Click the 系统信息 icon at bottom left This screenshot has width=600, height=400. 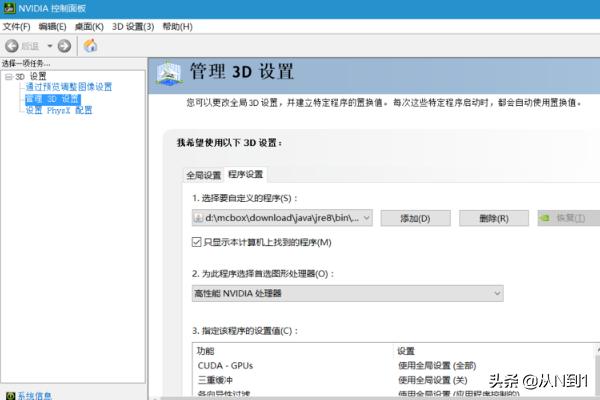click(10, 396)
